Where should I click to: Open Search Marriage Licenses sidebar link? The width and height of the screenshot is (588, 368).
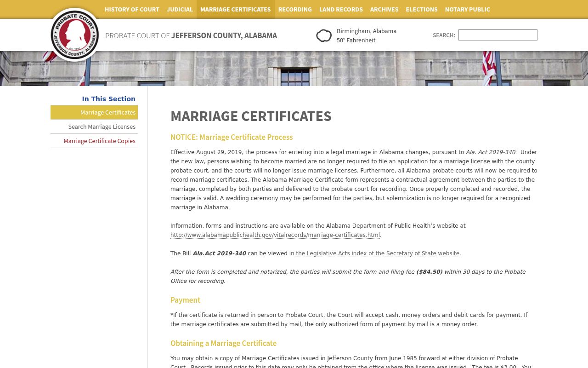pos(94,126)
